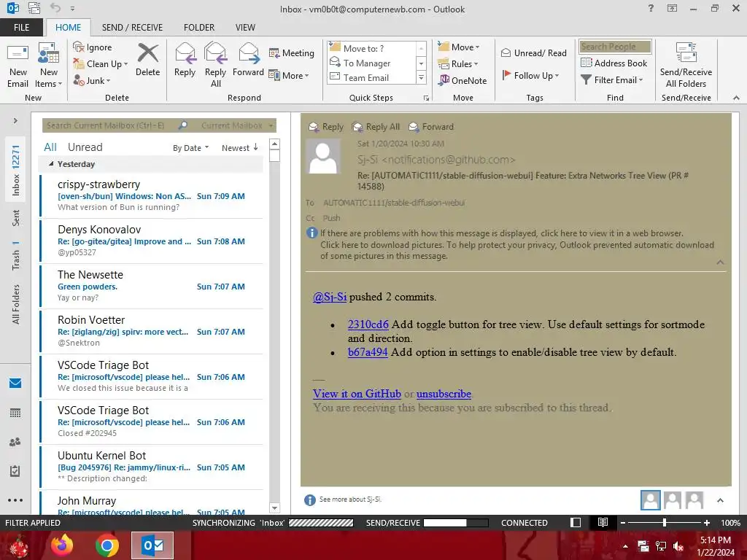Click Reply All in the reading pane

point(376,127)
